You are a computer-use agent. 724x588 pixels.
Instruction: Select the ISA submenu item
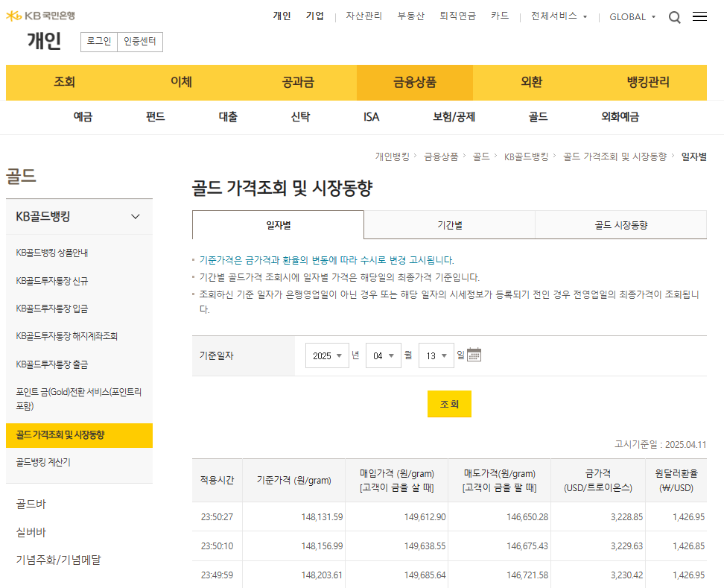click(371, 117)
